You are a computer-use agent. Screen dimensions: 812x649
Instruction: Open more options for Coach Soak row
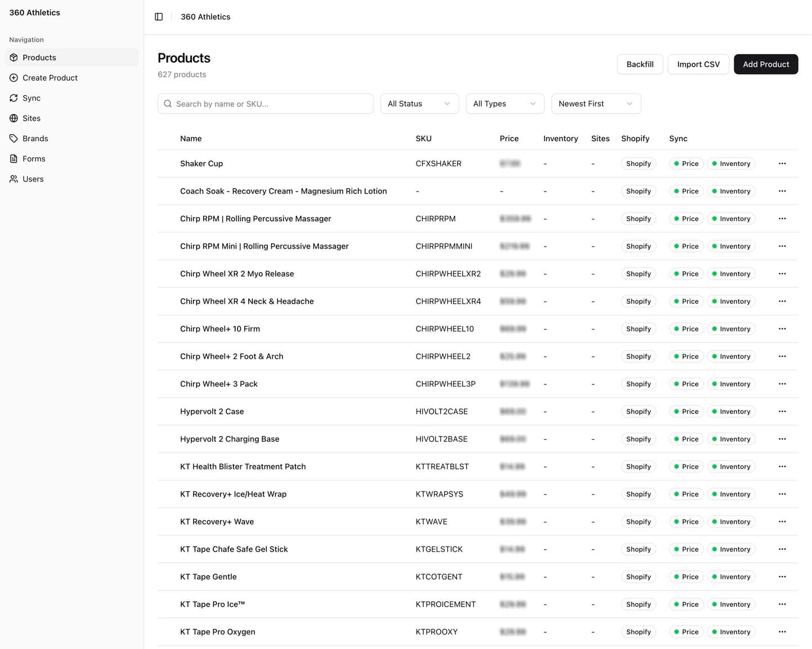click(782, 191)
